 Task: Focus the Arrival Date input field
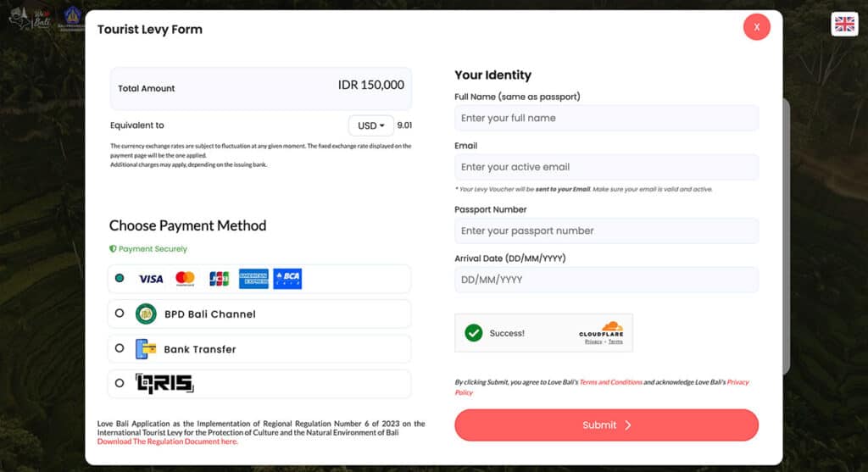(x=607, y=280)
